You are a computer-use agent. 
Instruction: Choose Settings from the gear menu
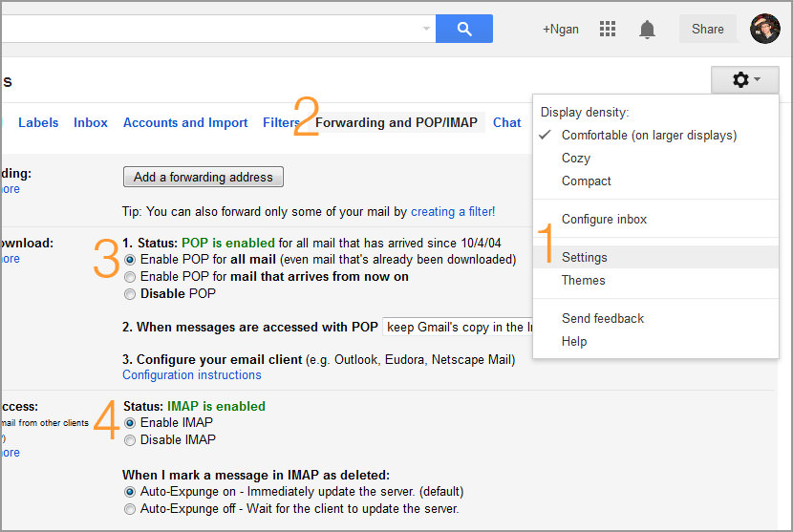point(584,257)
